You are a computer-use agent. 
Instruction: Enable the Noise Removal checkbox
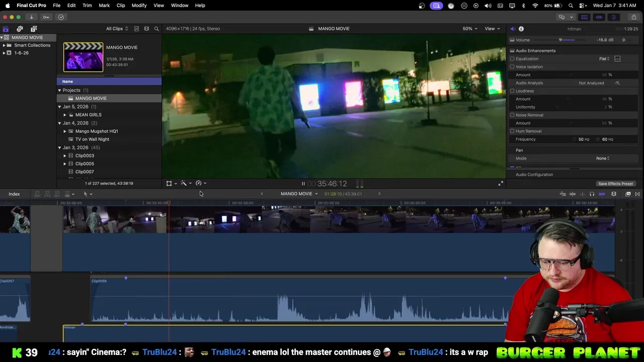pyautogui.click(x=512, y=115)
